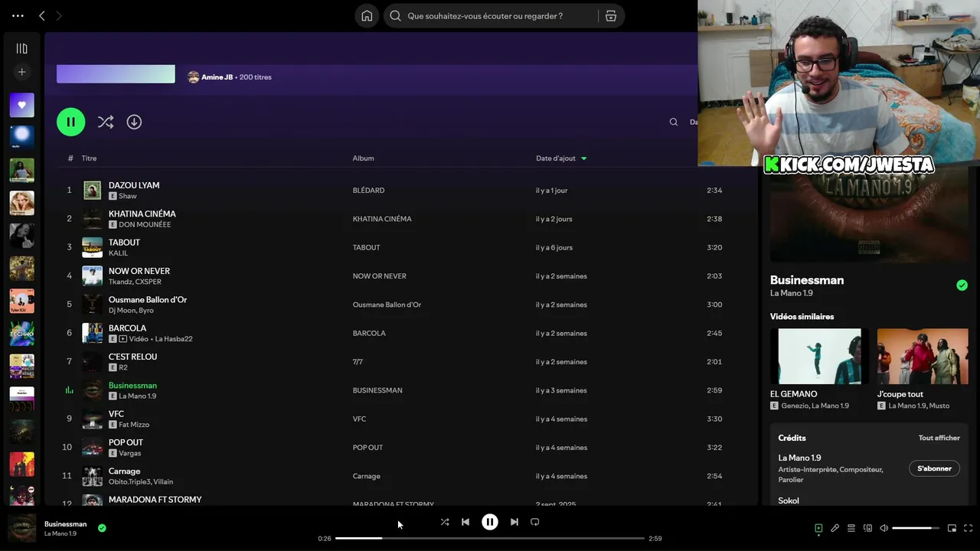Open the three-dot app menu

pyautogui.click(x=18, y=15)
